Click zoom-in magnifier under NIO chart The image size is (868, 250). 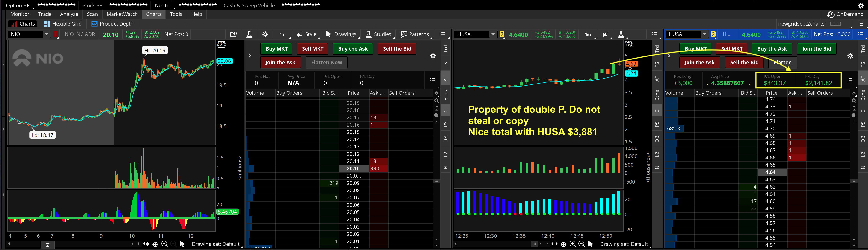click(164, 244)
